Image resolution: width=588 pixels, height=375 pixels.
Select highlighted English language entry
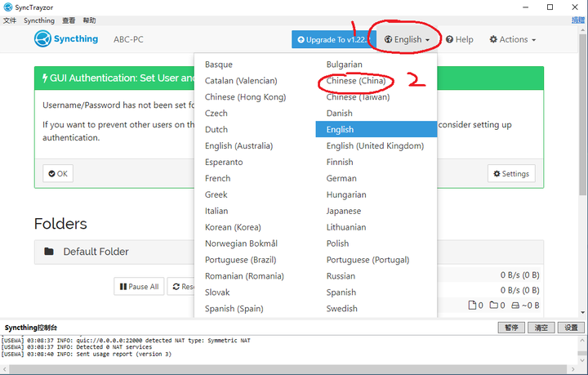376,129
